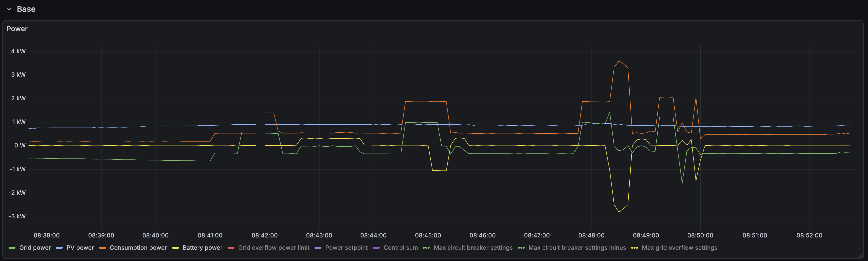Click orange Consumption power color swatch
The image size is (868, 261).
[102, 248]
